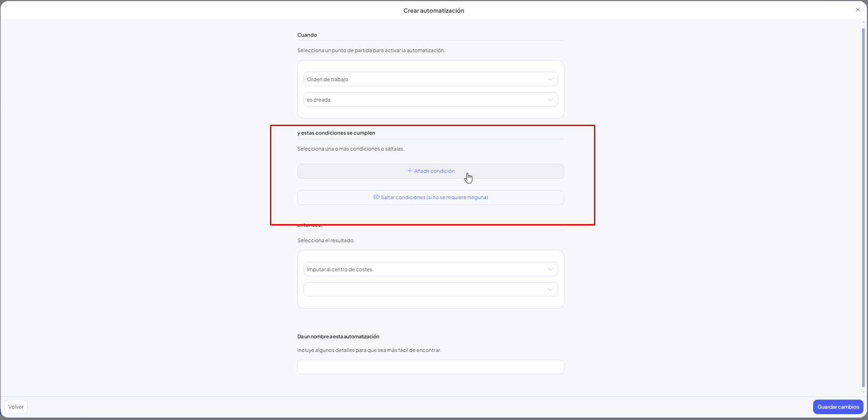This screenshot has width=868, height=420.
Task: Click the vertical scrollbar of the dialog
Action: pyautogui.click(x=863, y=208)
